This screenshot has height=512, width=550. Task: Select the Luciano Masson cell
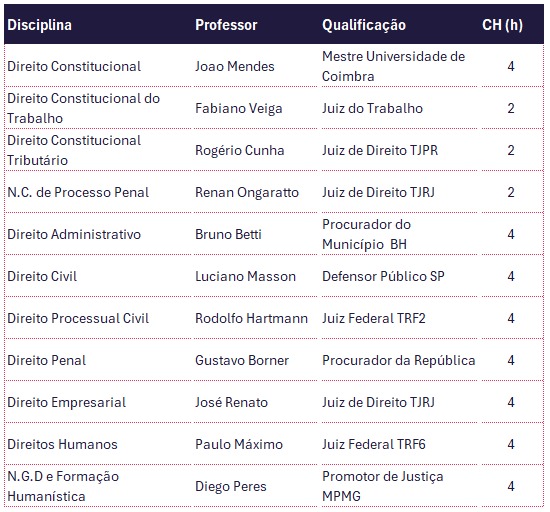[255, 276]
